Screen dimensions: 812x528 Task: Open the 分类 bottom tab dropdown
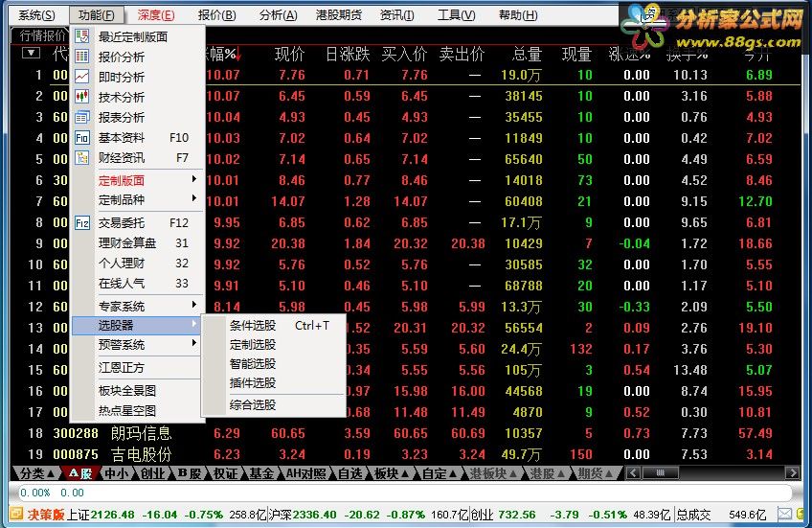[36, 473]
